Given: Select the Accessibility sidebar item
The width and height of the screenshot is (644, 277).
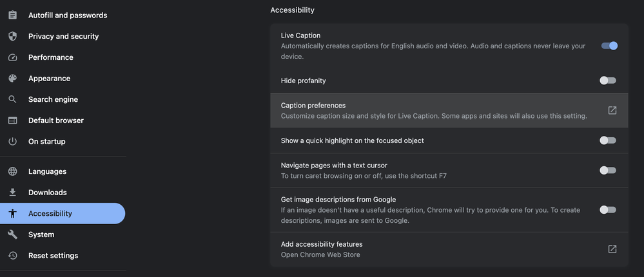Looking at the screenshot, I should (63, 213).
